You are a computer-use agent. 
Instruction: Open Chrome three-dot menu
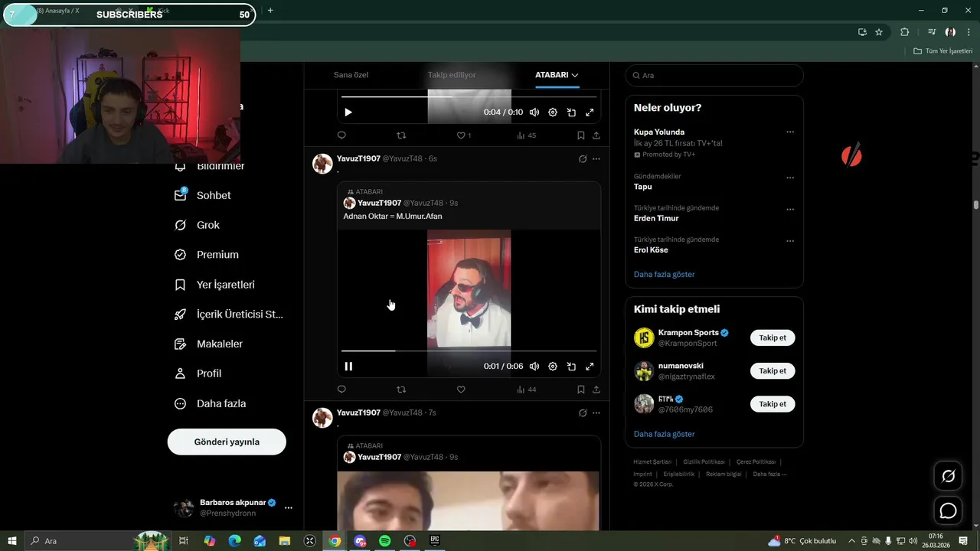click(x=969, y=32)
